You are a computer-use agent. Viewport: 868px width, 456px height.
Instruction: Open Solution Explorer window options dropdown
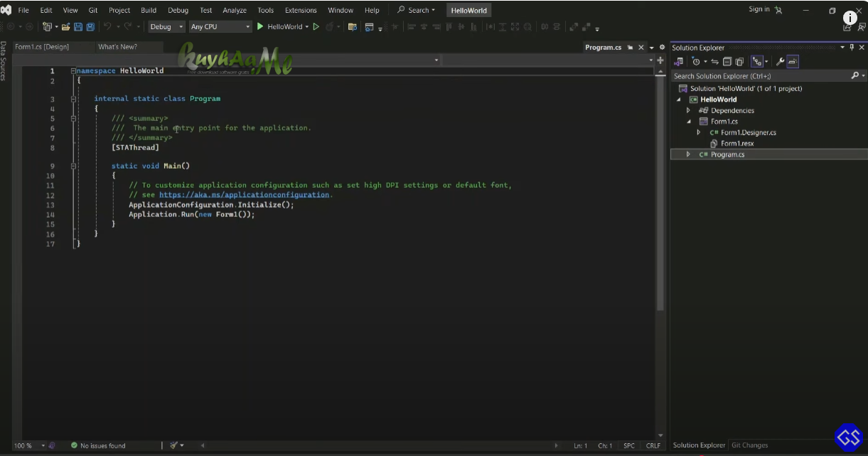click(842, 48)
